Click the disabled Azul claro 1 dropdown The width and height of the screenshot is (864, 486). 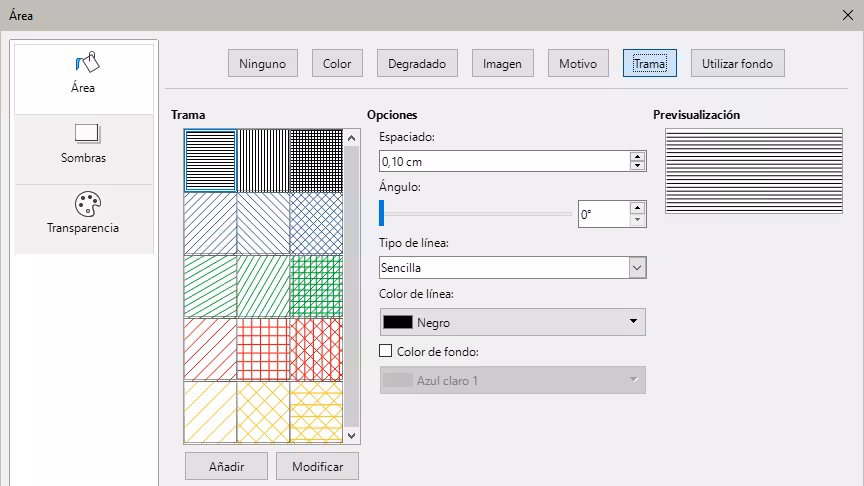512,380
